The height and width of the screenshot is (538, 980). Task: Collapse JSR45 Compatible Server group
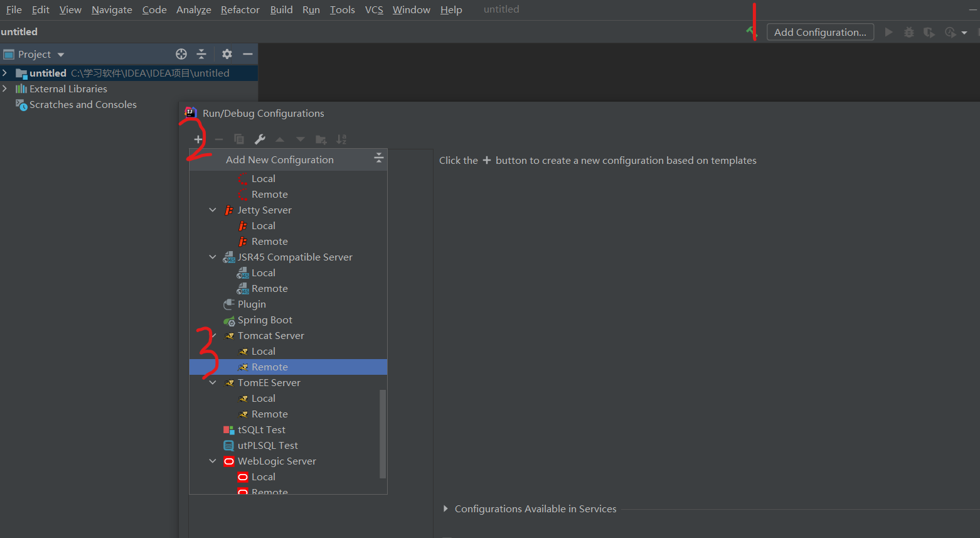pos(213,257)
